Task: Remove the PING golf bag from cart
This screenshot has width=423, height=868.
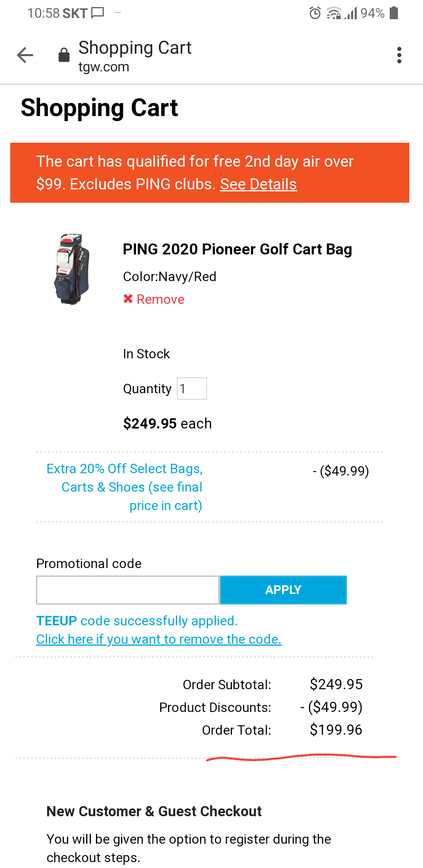Action: point(160,300)
